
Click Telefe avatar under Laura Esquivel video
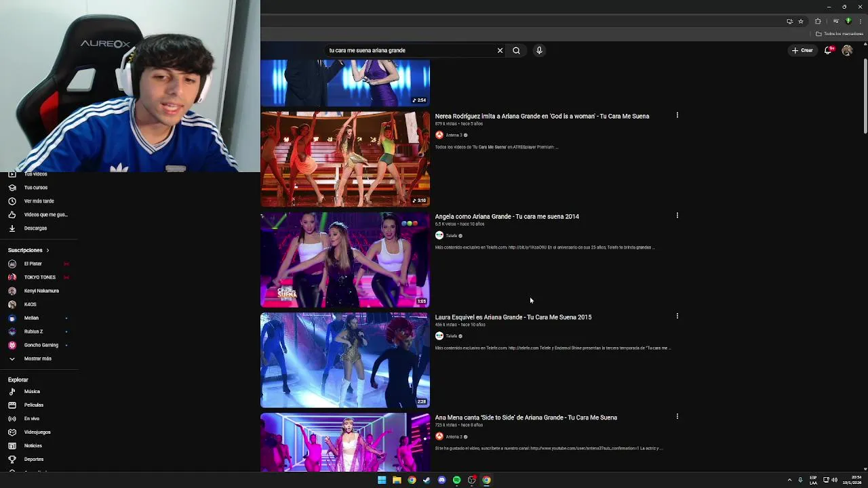[x=439, y=335]
